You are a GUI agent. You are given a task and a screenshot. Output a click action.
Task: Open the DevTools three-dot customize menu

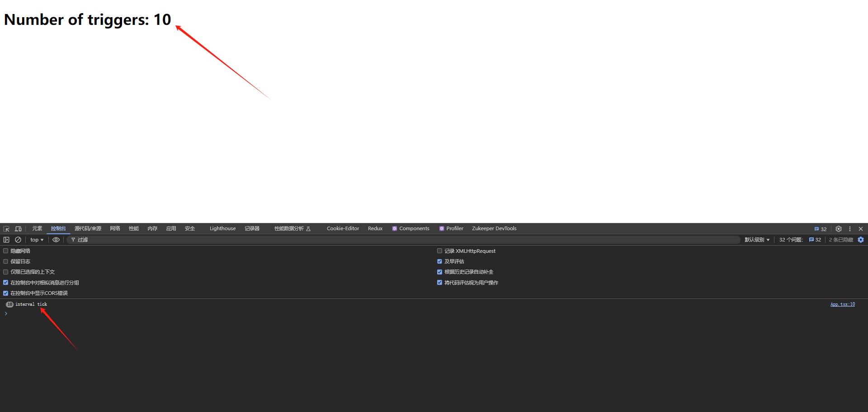[x=850, y=229]
